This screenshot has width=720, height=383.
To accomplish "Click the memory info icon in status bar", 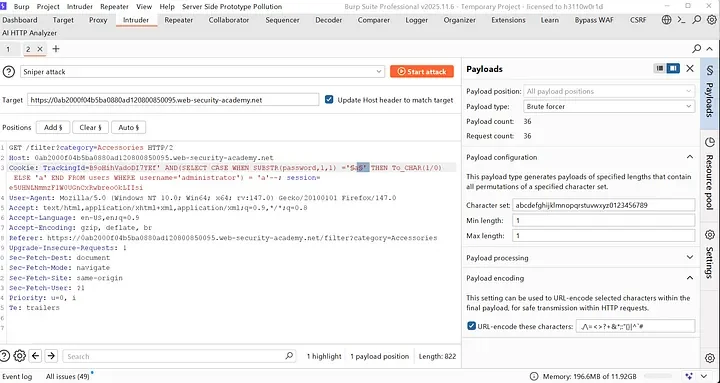I will pyautogui.click(x=533, y=377).
